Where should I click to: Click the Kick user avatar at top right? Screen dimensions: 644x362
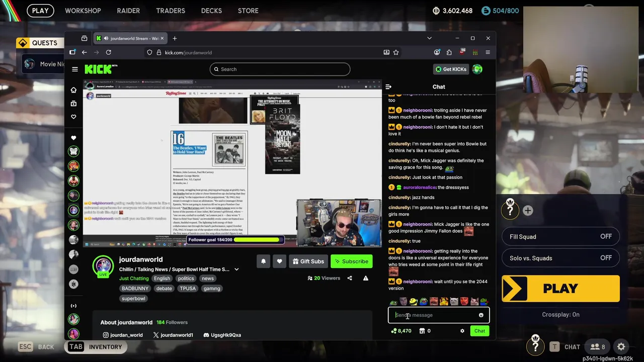[477, 69]
